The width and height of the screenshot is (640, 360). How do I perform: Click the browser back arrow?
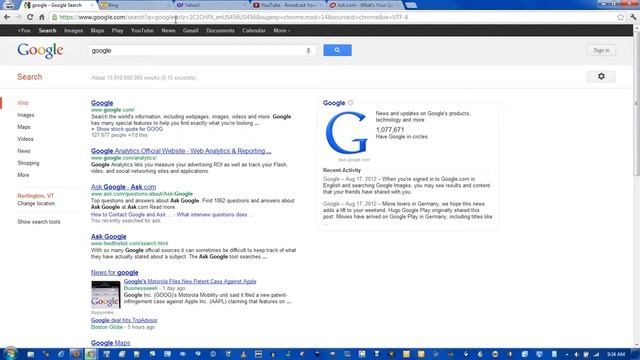tap(7, 17)
